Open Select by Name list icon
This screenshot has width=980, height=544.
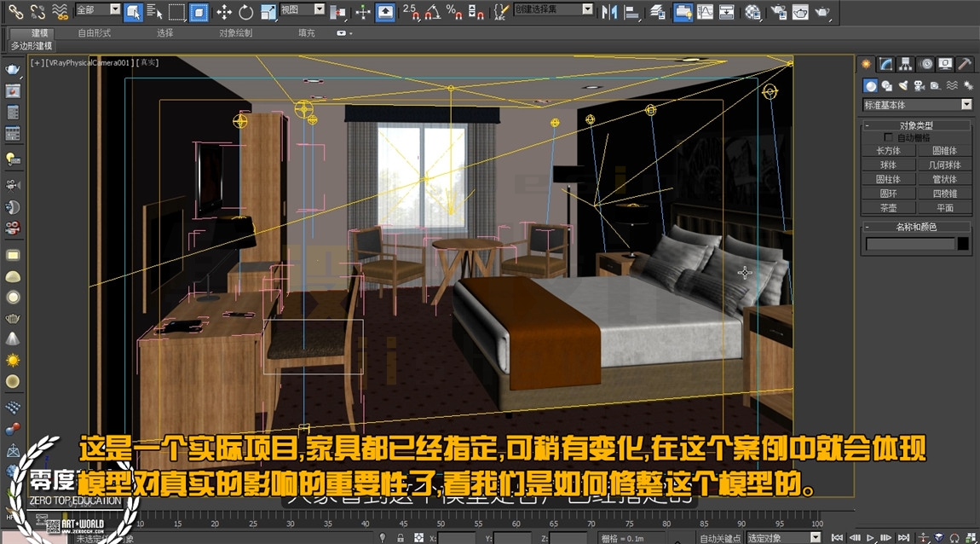click(x=154, y=11)
